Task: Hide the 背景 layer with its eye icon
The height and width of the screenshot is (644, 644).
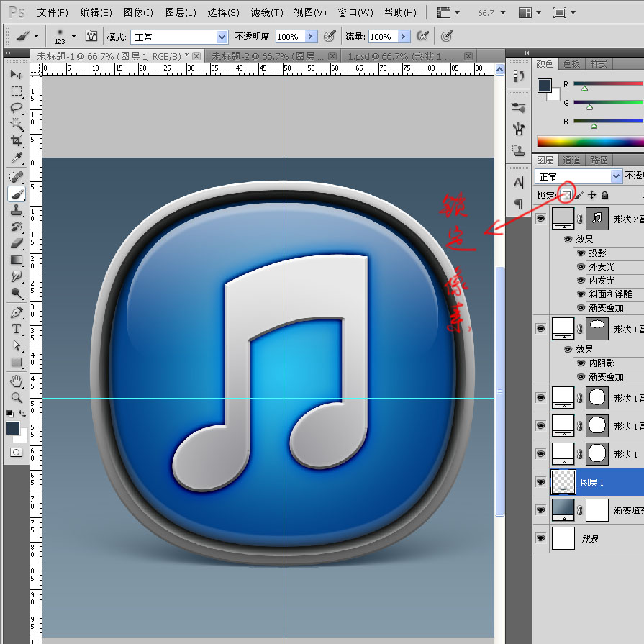Action: pyautogui.click(x=540, y=538)
